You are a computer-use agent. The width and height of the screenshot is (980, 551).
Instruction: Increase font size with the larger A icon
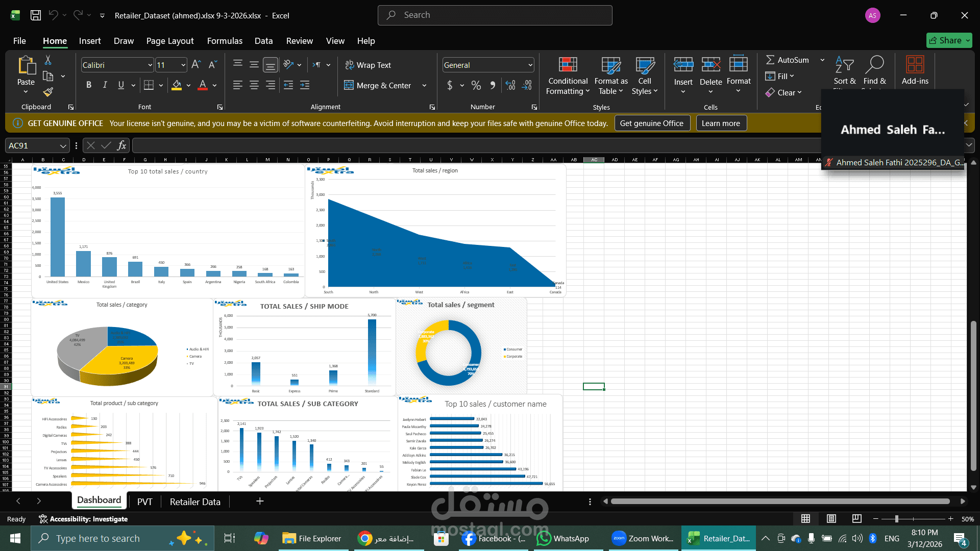click(196, 65)
